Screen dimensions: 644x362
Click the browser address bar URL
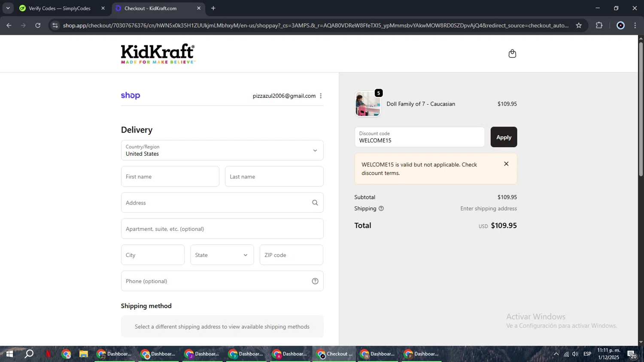[316, 25]
